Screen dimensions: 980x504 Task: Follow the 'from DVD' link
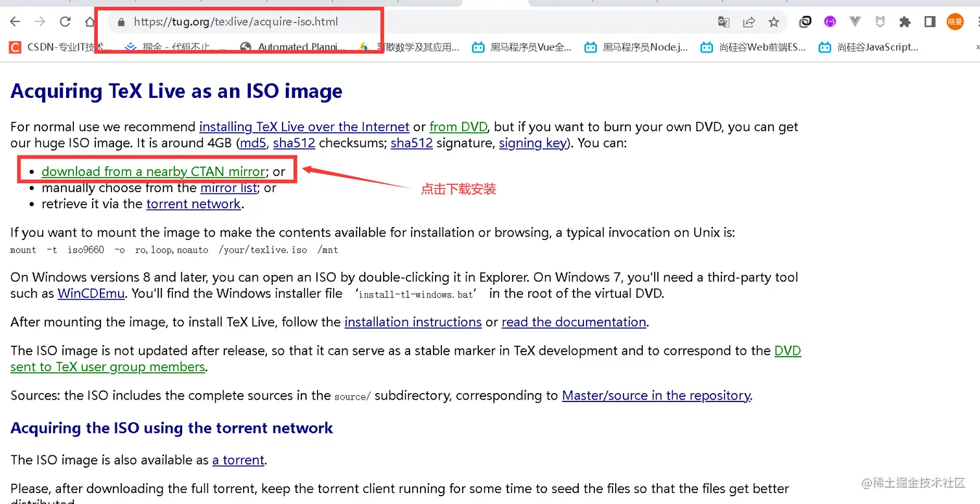(458, 127)
